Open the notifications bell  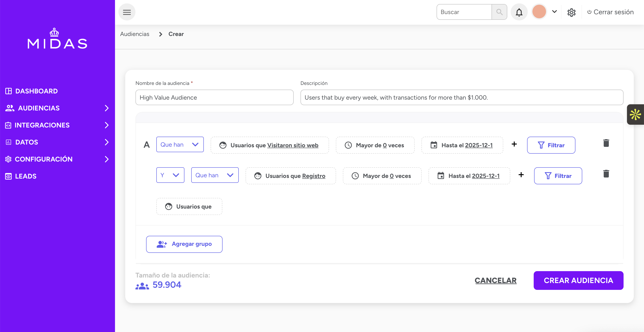pos(519,12)
